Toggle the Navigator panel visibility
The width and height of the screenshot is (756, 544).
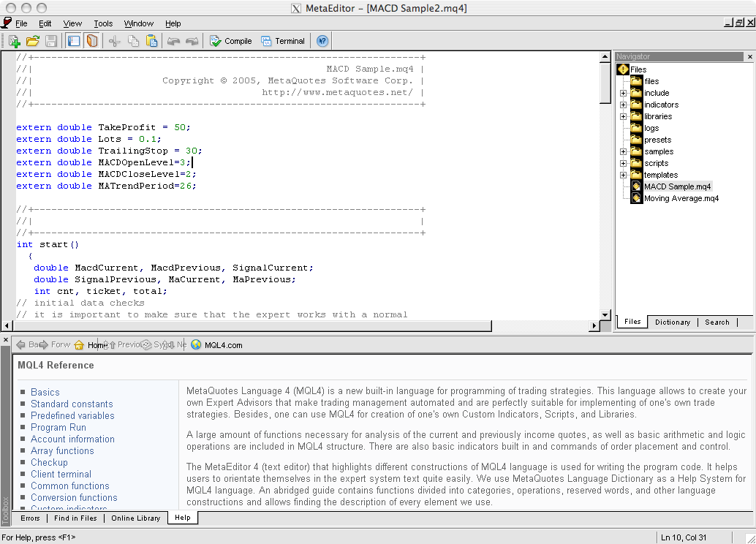73,41
